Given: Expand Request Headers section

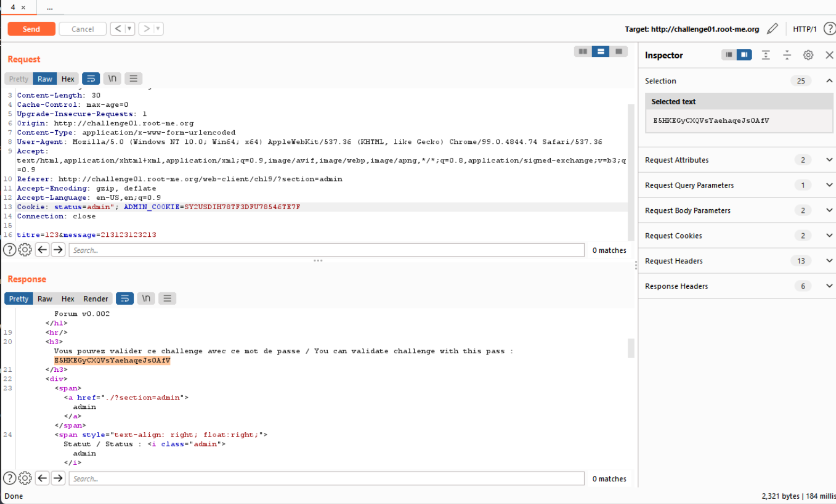Looking at the screenshot, I should [829, 261].
